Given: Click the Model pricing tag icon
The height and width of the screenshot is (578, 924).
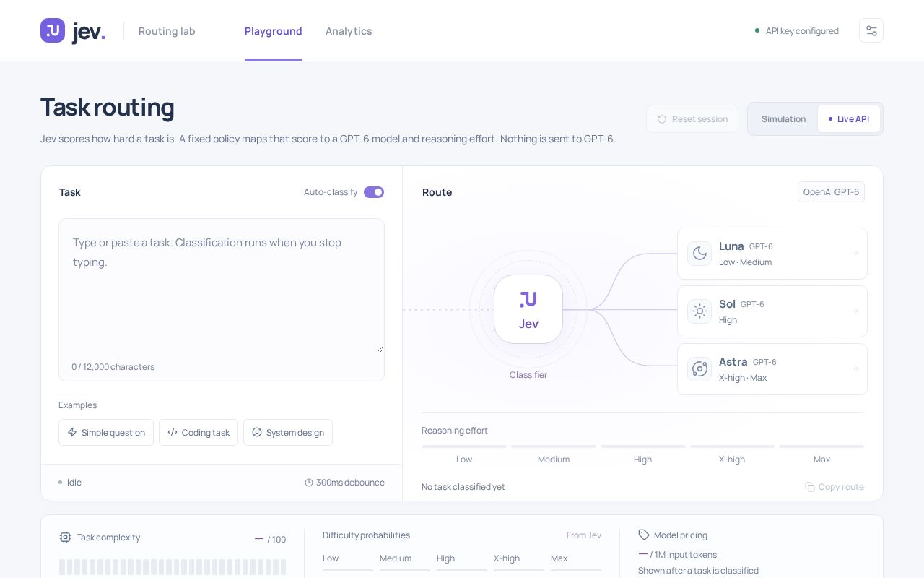Looking at the screenshot, I should tap(644, 535).
